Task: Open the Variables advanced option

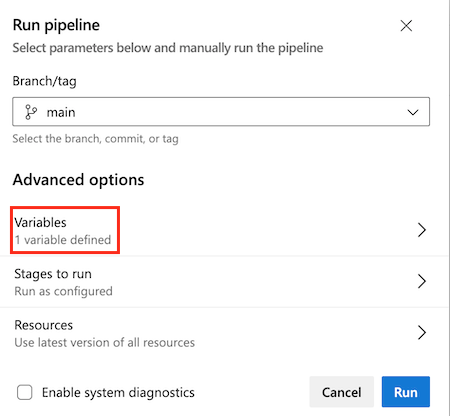Action: tap(224, 231)
